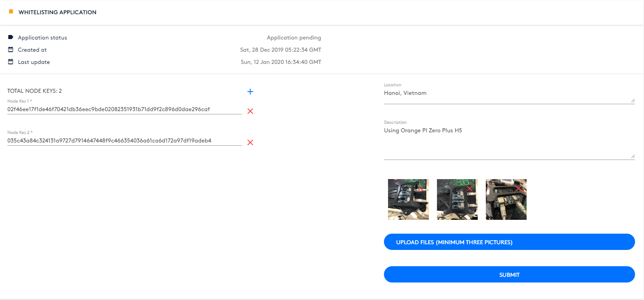Screen dimensions: 644x300
Task: Click the 'Application status' label
Action: tap(42, 37)
